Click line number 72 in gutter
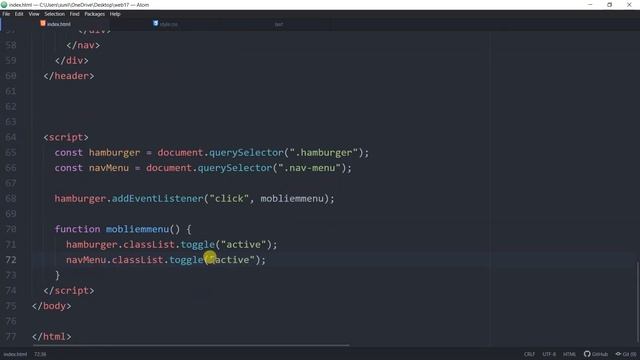The width and height of the screenshot is (640, 360). click(x=11, y=260)
